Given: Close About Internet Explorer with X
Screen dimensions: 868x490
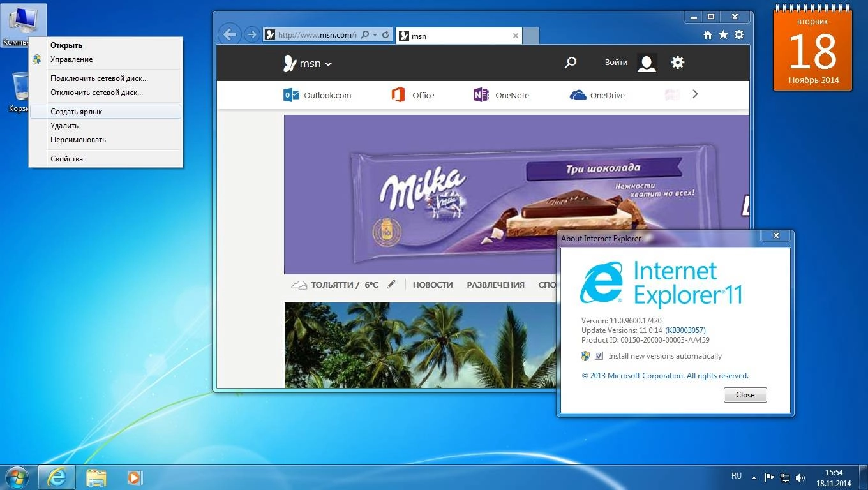Looking at the screenshot, I should pyautogui.click(x=776, y=235).
